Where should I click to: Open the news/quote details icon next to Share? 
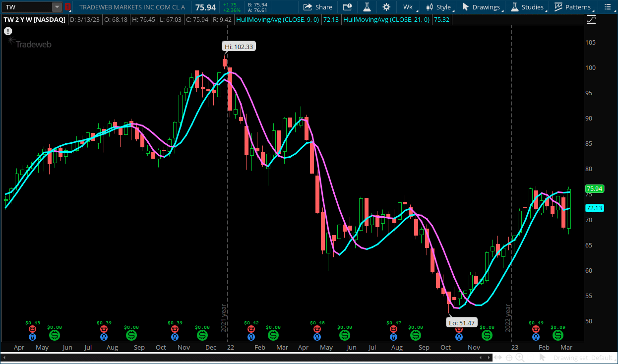click(x=347, y=7)
